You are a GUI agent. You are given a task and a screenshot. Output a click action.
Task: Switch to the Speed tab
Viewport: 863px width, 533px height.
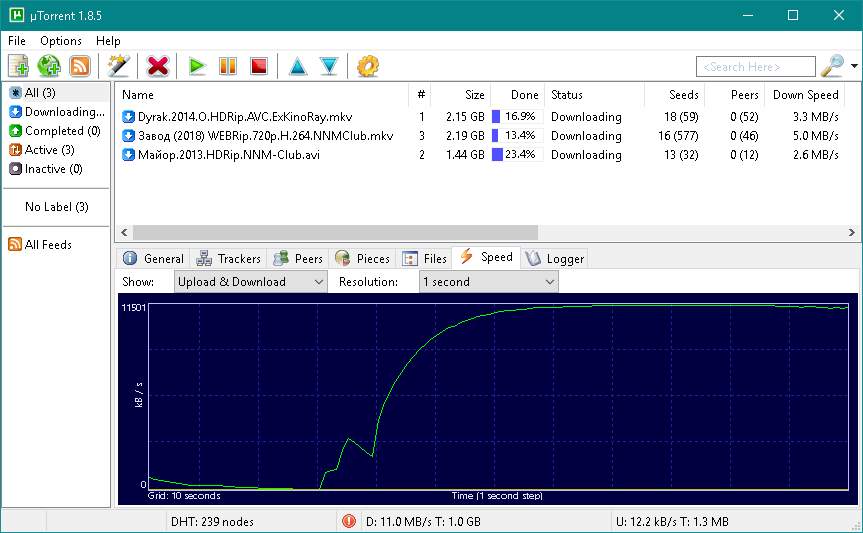pyautogui.click(x=487, y=257)
